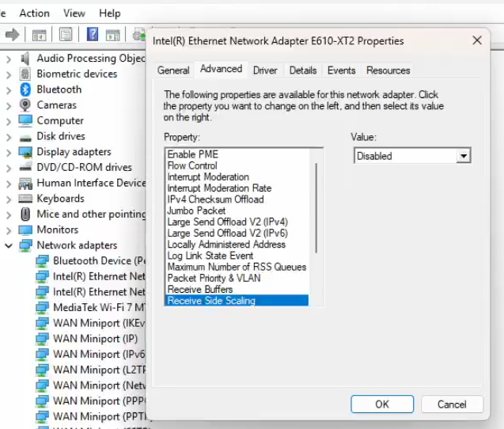Select the WAN Miniport (IPv6) tree item
The image size is (504, 429).
click(x=91, y=355)
